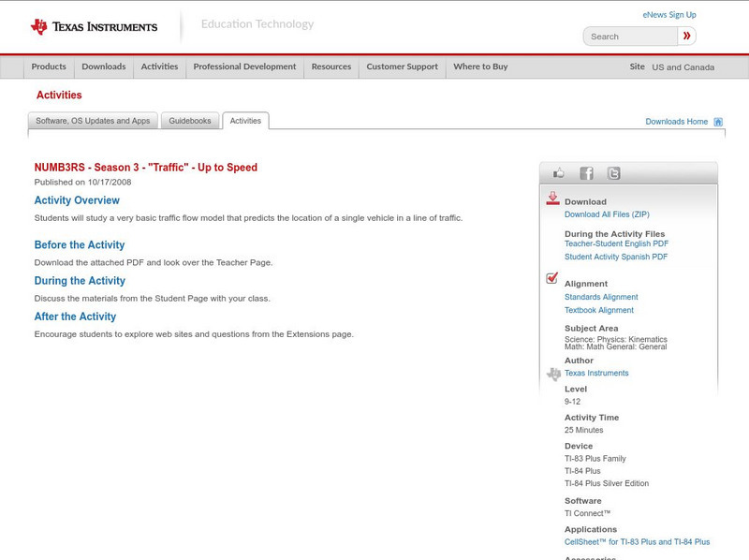Open the Products menu

point(49,67)
